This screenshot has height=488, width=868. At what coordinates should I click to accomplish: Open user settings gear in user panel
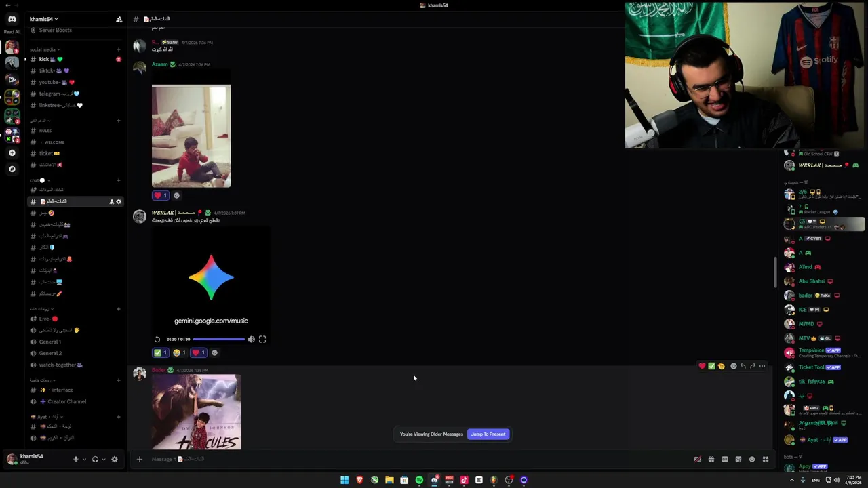coord(114,459)
